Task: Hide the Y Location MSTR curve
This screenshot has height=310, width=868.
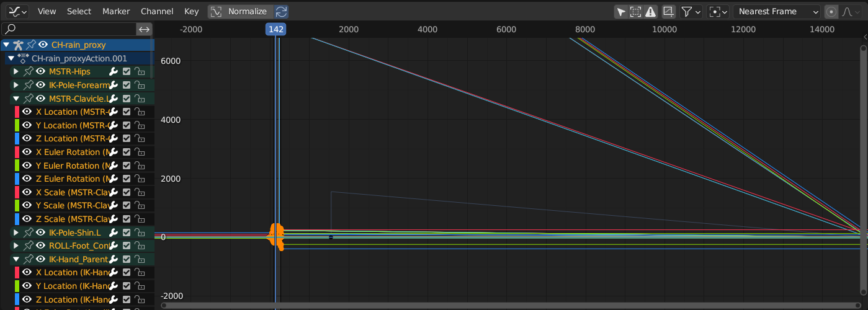Action: [27, 125]
